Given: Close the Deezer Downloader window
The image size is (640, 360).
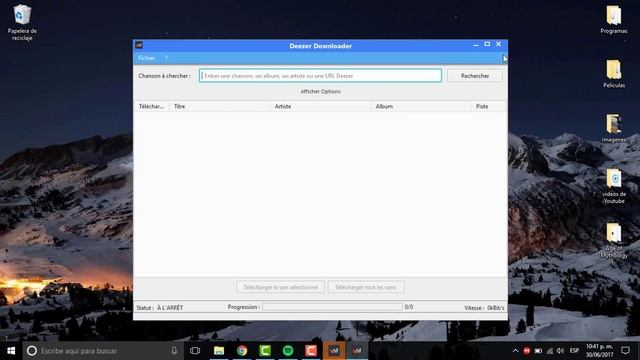Looking at the screenshot, I should tap(498, 44).
